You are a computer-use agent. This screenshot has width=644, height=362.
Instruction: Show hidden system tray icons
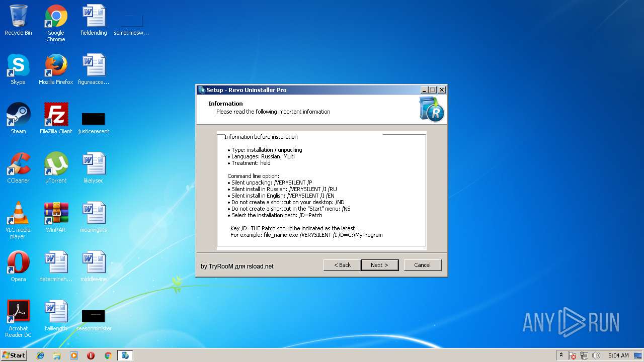pos(561,355)
